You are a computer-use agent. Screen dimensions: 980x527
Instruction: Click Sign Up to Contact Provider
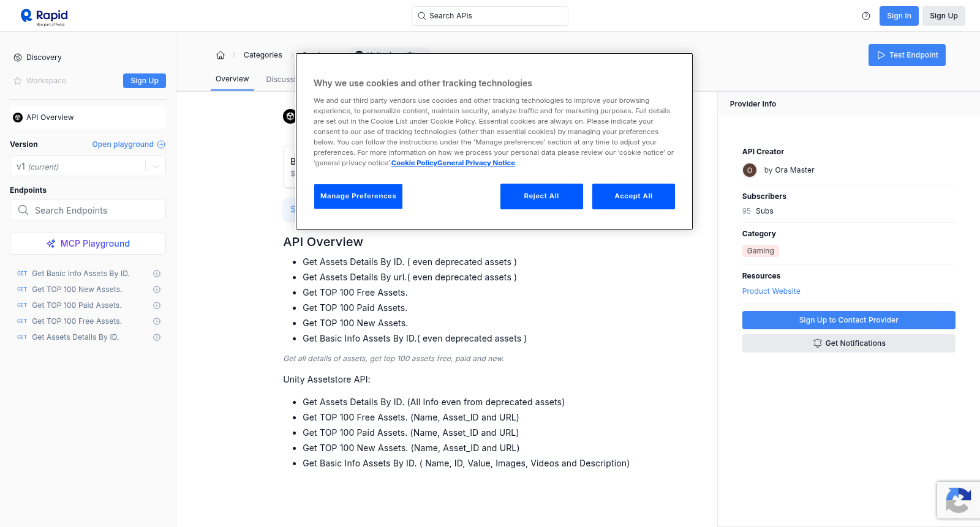[849, 320]
